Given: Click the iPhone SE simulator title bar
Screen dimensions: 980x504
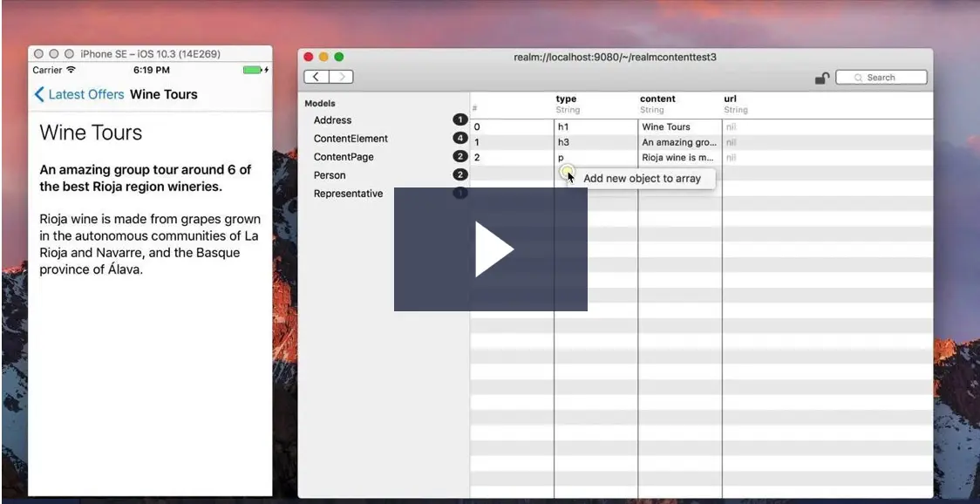Looking at the screenshot, I should point(150,54).
